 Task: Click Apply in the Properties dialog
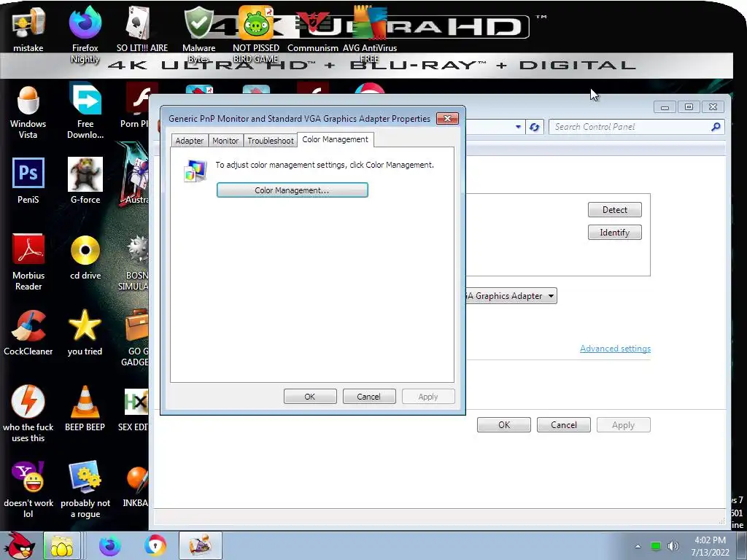[427, 397]
